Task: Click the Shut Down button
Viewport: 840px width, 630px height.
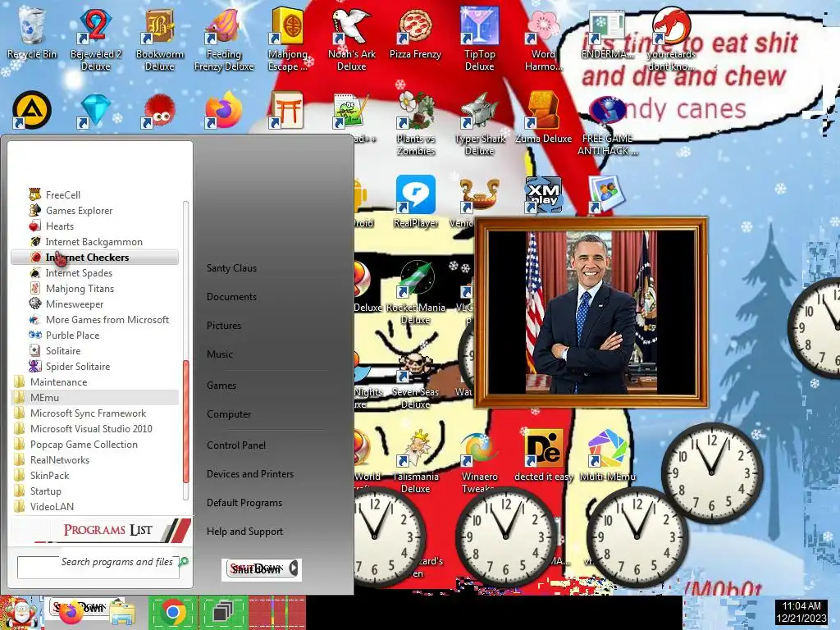Action: coord(256,569)
